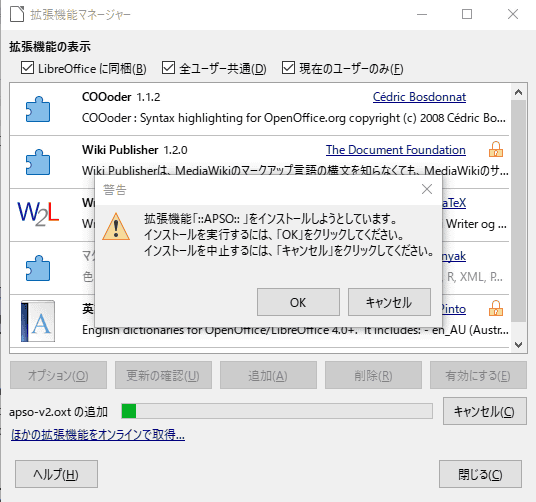The height and width of the screenshot is (502, 536).
Task: Click the COOoder puzzle piece icon
Action: tap(38, 109)
